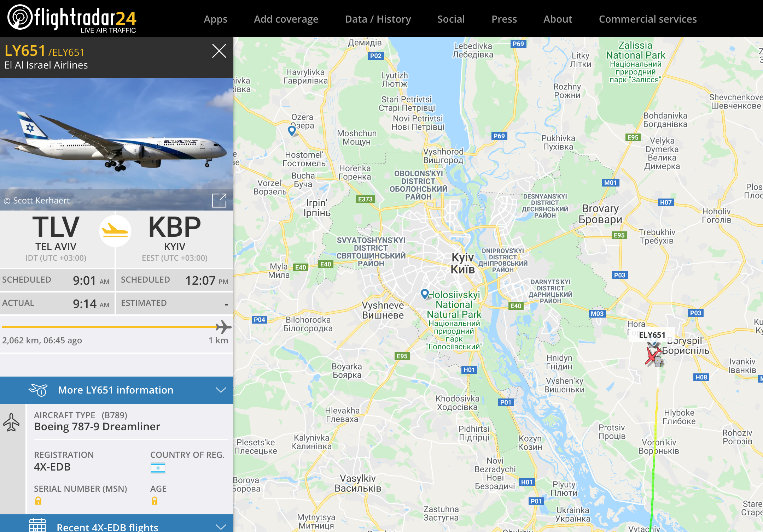Click the Add coverage link
Image resolution: width=763 pixels, height=532 pixels.
(286, 19)
